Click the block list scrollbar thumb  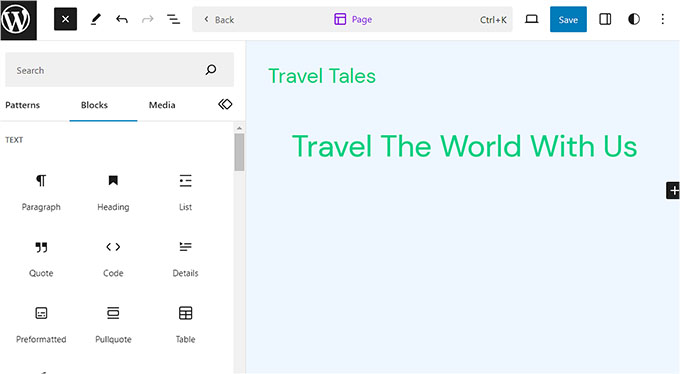tap(239, 152)
